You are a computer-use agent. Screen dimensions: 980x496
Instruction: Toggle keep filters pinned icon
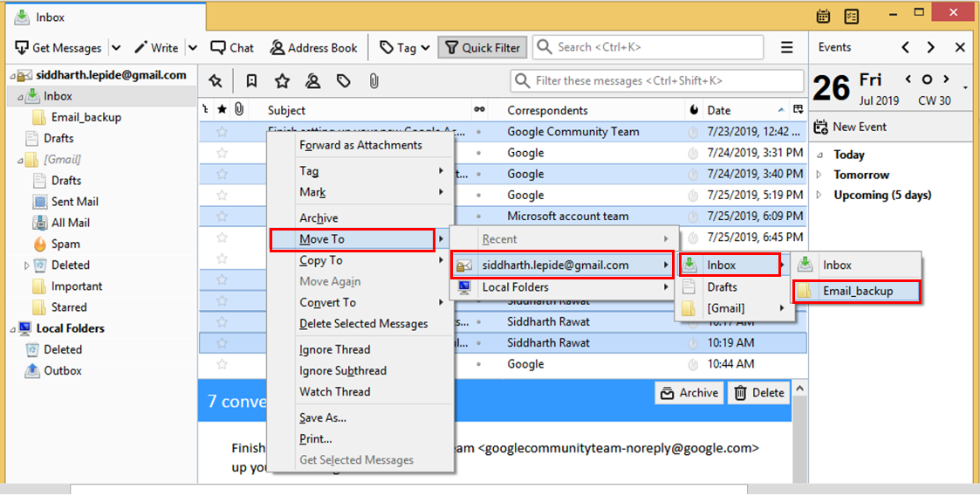[x=216, y=80]
